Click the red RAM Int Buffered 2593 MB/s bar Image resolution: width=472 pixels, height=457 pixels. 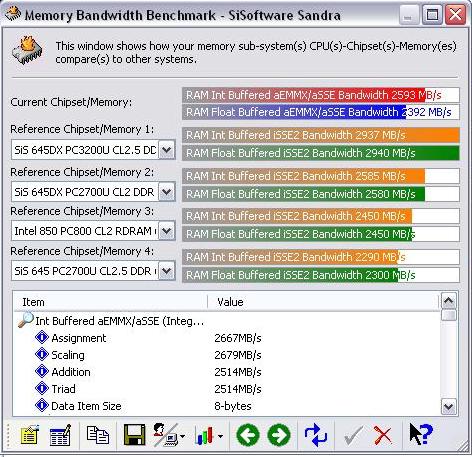point(321,95)
